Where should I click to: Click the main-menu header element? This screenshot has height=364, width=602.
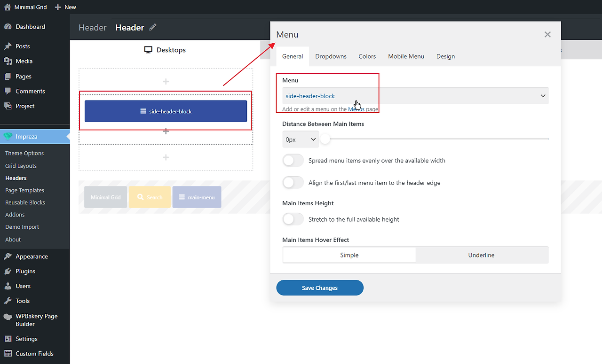(197, 197)
